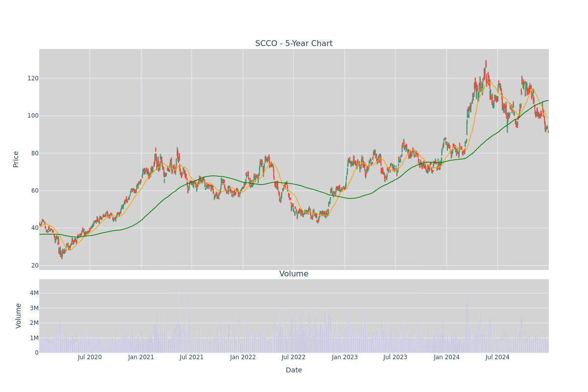588x392 pixels.
Task: Click the "Jan 2023" date tick label
Action: (x=344, y=357)
